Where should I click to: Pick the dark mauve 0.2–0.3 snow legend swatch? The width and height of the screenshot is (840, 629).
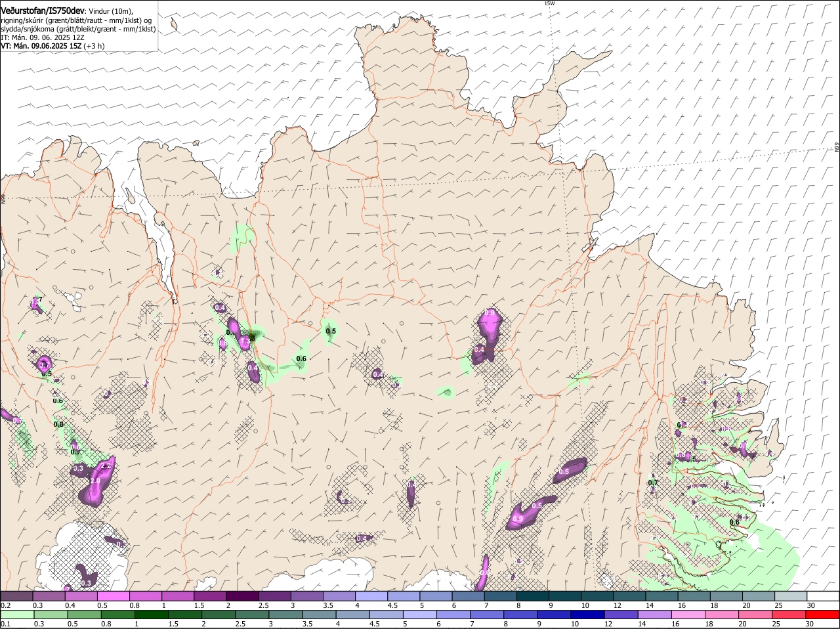click(16, 596)
